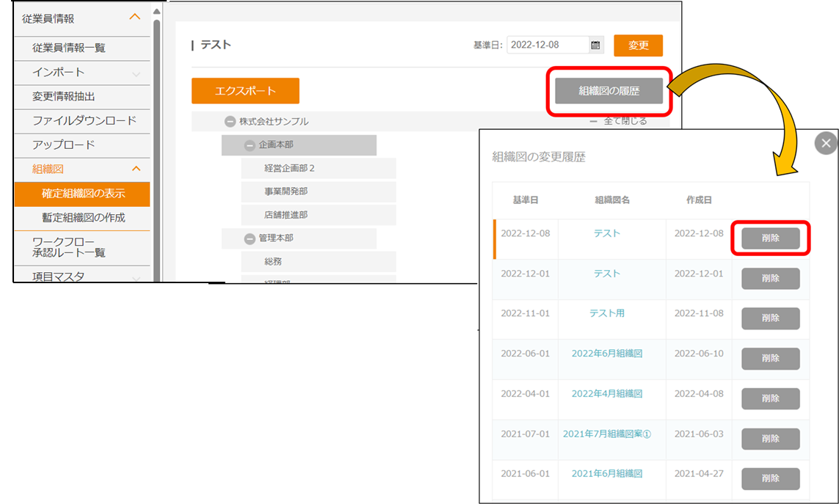Collapse the 企画本部 node
Image resolution: width=839 pixels, height=504 pixels.
[x=250, y=145]
